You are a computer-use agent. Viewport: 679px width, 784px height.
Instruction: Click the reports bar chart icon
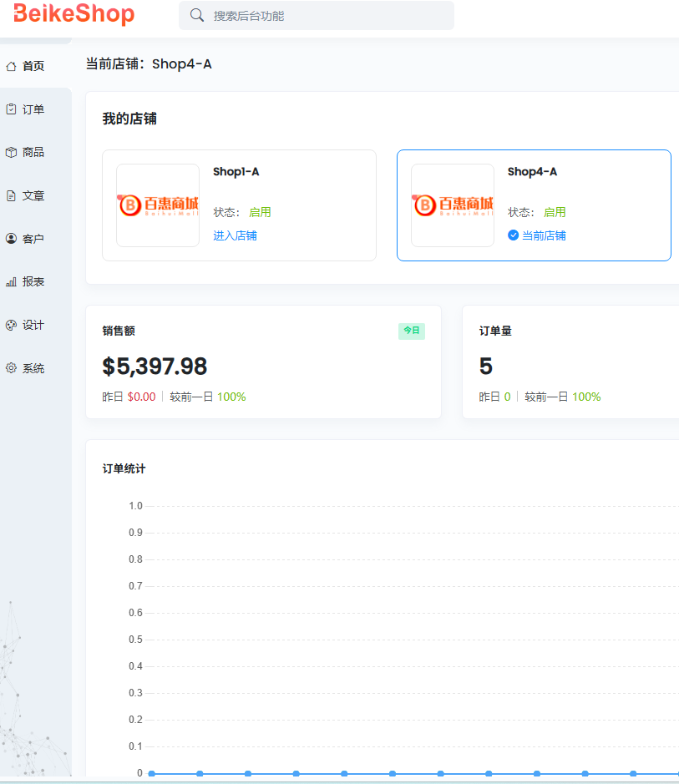coord(11,282)
